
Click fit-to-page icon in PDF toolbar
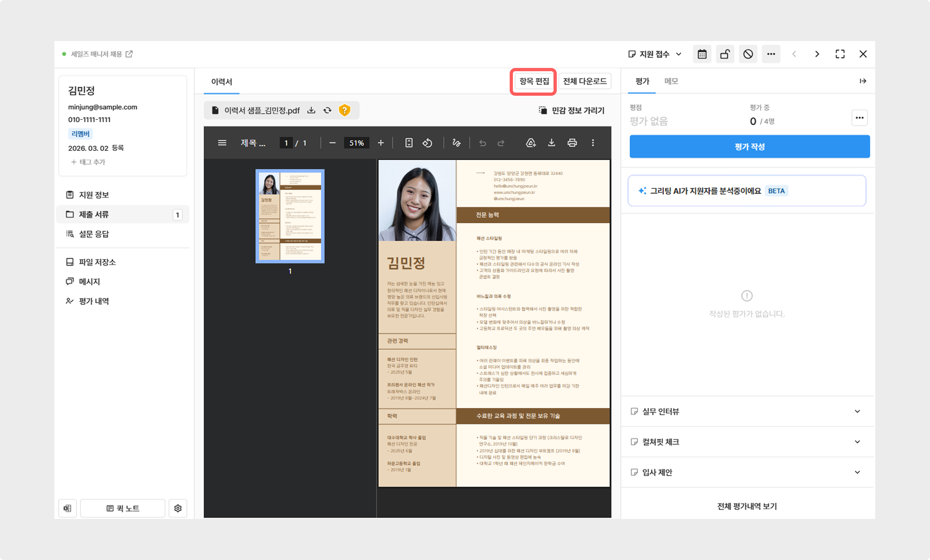click(409, 143)
